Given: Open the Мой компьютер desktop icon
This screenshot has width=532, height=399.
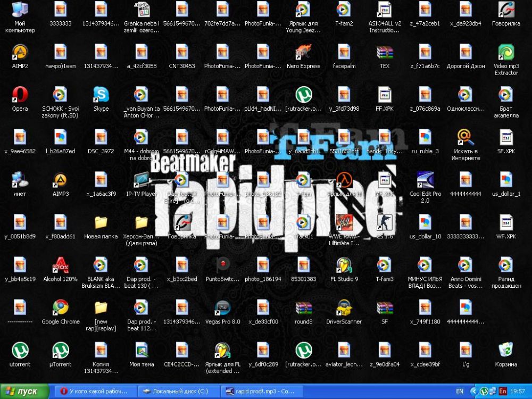Looking at the screenshot, I should [20, 10].
